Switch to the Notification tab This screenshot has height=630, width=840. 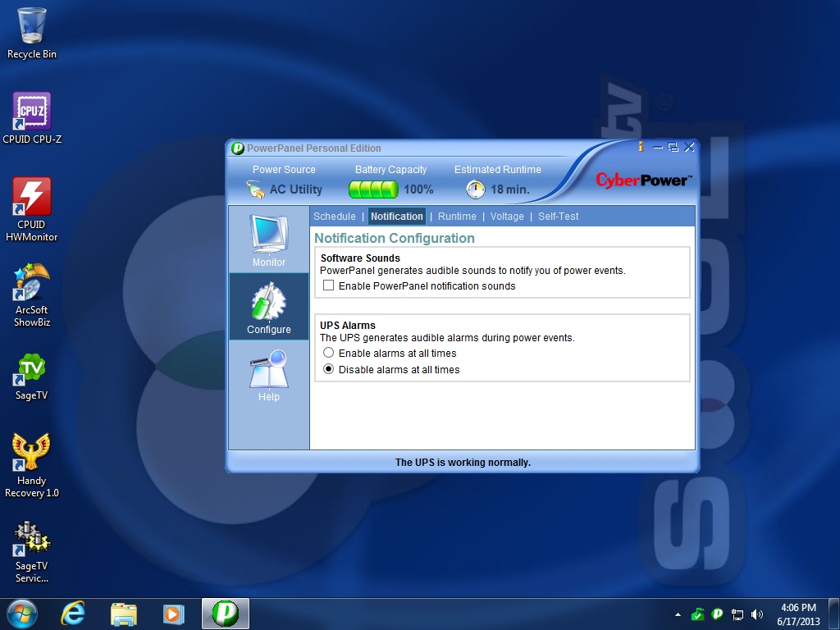[x=397, y=217]
